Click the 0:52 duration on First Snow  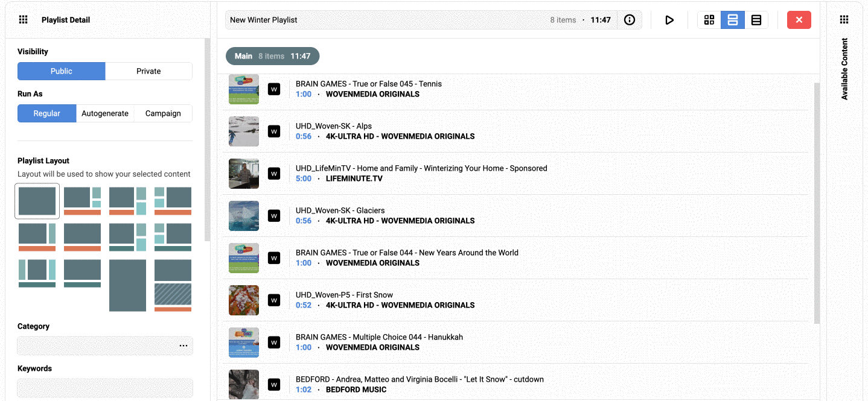click(304, 305)
